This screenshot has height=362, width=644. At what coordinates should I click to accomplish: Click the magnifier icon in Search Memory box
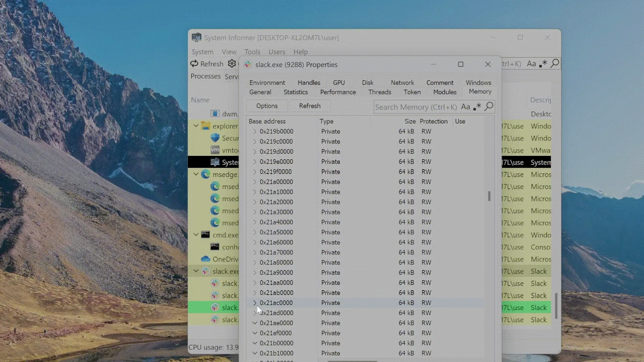(x=489, y=107)
